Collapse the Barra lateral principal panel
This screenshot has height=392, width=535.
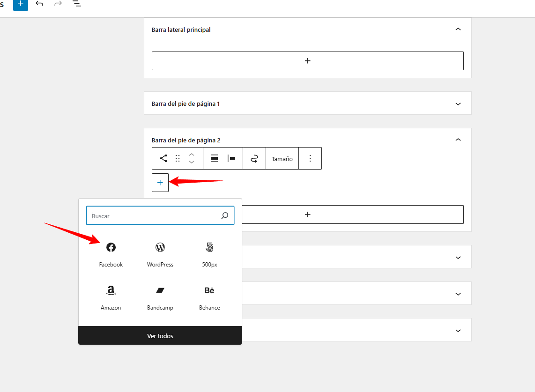458,30
